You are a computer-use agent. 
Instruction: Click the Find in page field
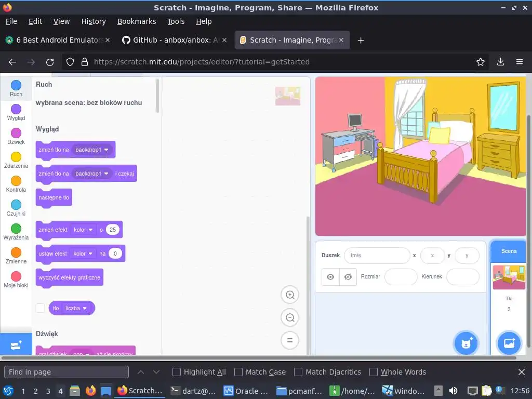[66, 372]
